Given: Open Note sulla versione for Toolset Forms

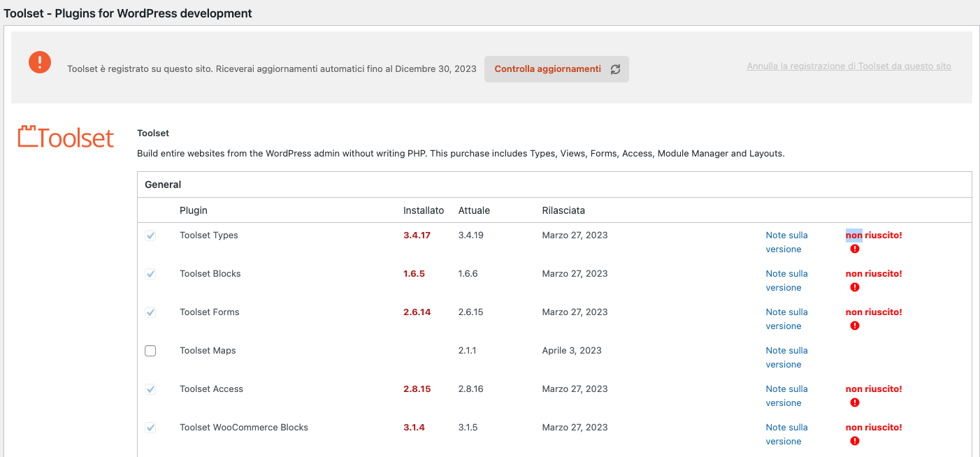Looking at the screenshot, I should tap(786, 319).
